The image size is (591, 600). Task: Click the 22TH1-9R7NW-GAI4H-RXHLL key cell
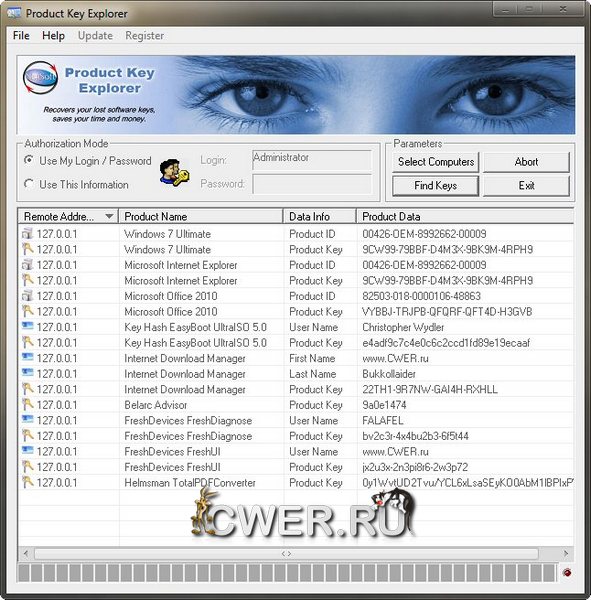(x=430, y=389)
